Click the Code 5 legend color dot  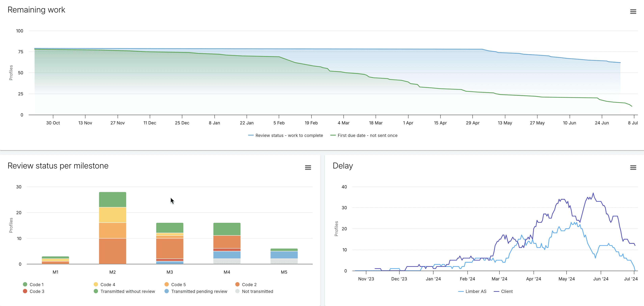click(167, 284)
